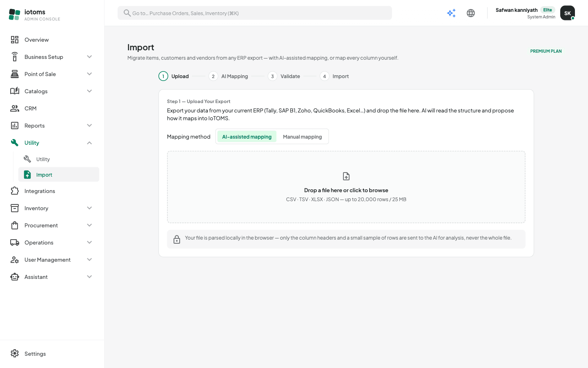Open the AI sparkle assistant icon

451,13
